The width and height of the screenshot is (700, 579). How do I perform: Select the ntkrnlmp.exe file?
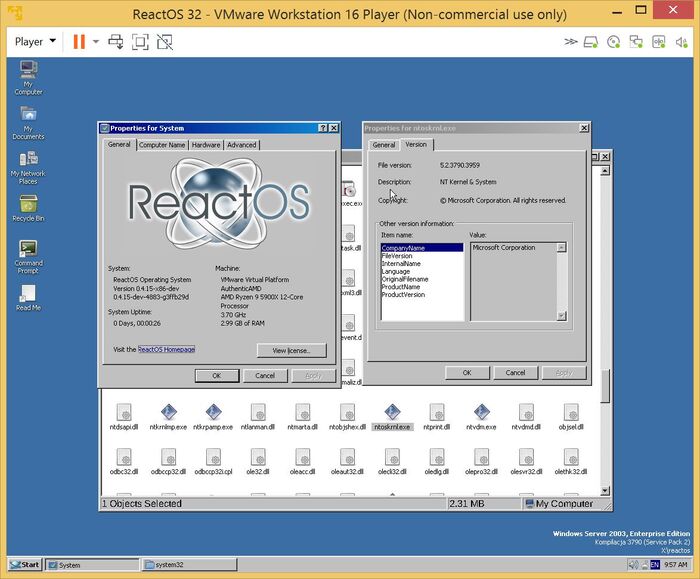pyautogui.click(x=168, y=415)
